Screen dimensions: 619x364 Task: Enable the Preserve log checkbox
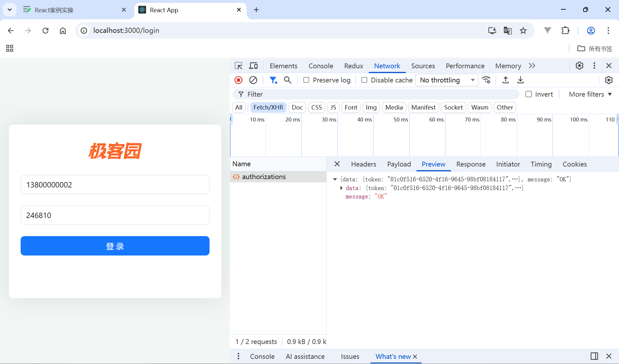coord(306,80)
